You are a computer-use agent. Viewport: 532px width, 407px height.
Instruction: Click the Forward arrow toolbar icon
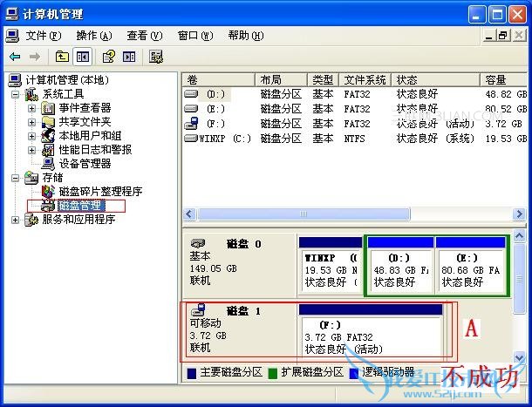coord(35,57)
